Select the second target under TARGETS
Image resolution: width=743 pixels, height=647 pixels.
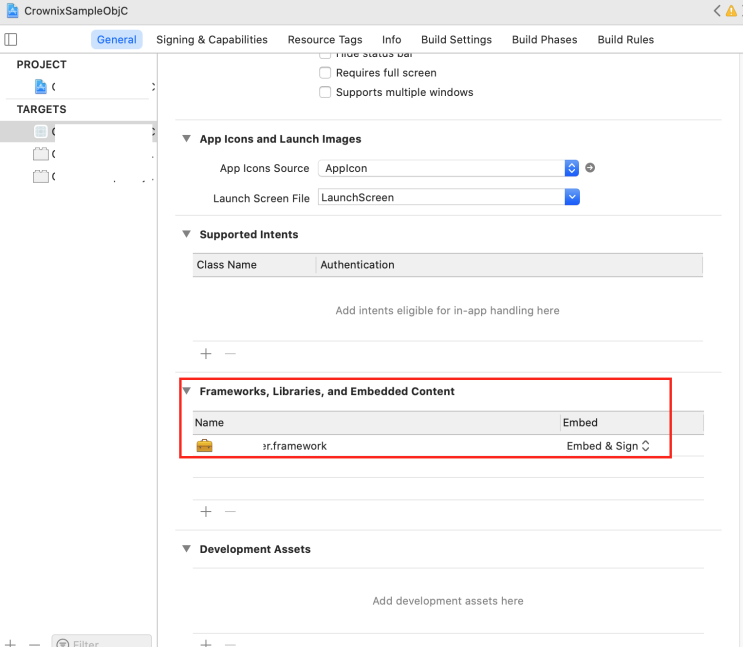click(x=78, y=154)
